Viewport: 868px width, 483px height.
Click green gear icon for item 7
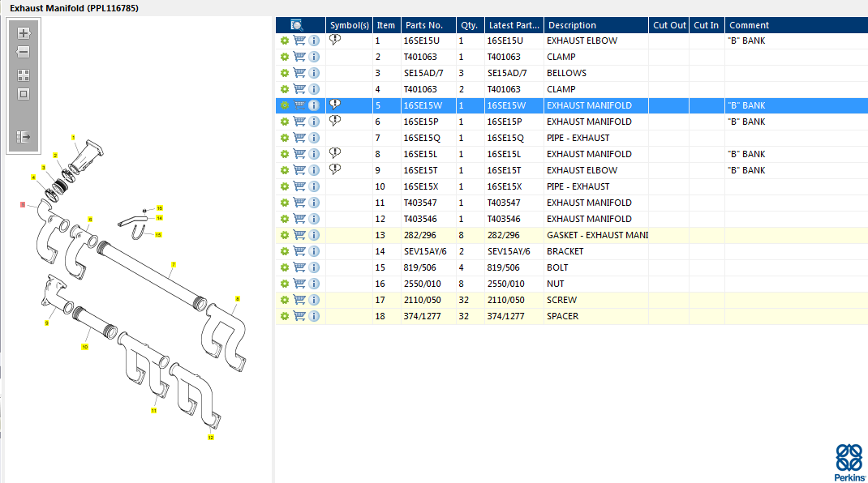[x=285, y=138]
